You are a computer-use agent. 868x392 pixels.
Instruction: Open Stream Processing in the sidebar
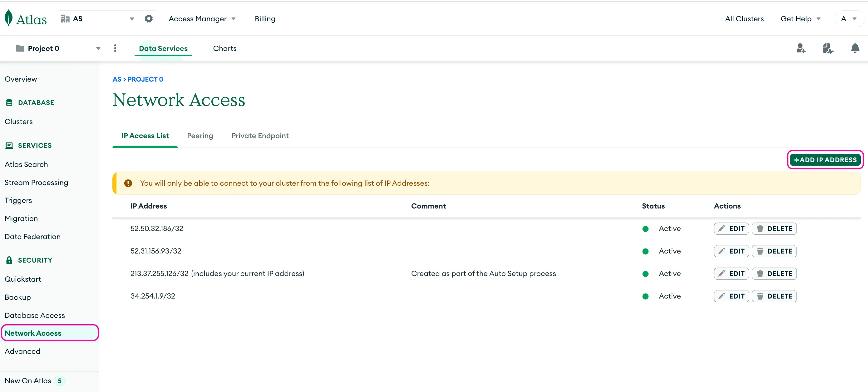[37, 183]
